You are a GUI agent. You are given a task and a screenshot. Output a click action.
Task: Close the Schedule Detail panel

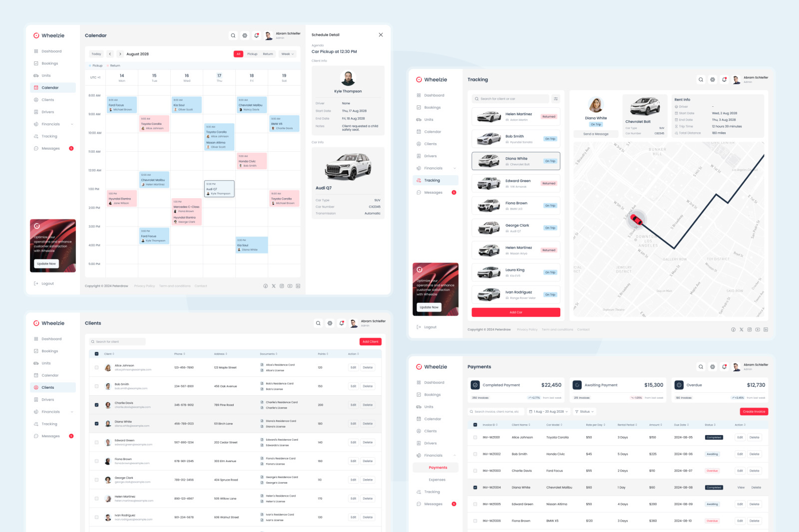point(381,35)
